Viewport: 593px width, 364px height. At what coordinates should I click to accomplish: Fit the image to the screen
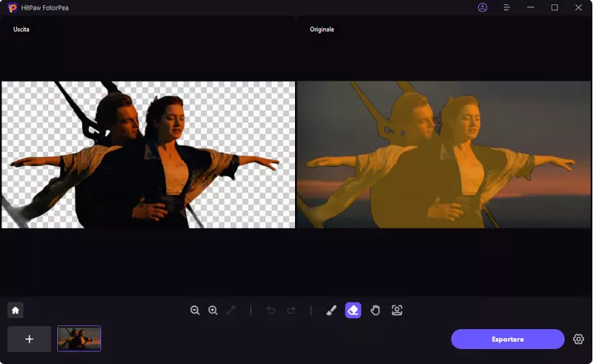tap(231, 311)
